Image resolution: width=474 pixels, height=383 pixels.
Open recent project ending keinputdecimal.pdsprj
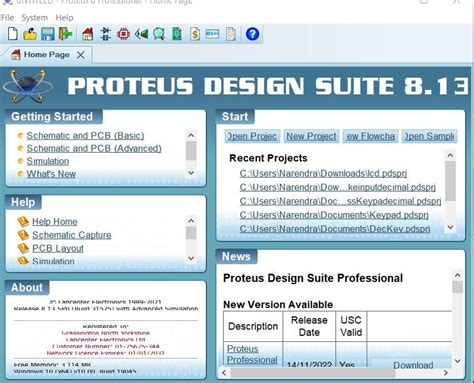point(337,187)
